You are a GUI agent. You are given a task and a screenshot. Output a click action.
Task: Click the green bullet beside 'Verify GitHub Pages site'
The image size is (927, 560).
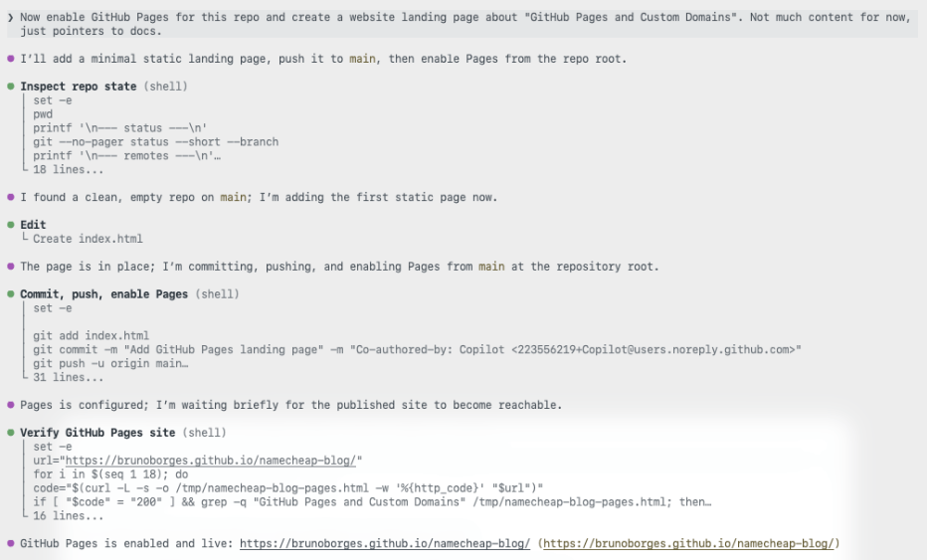pos(11,433)
